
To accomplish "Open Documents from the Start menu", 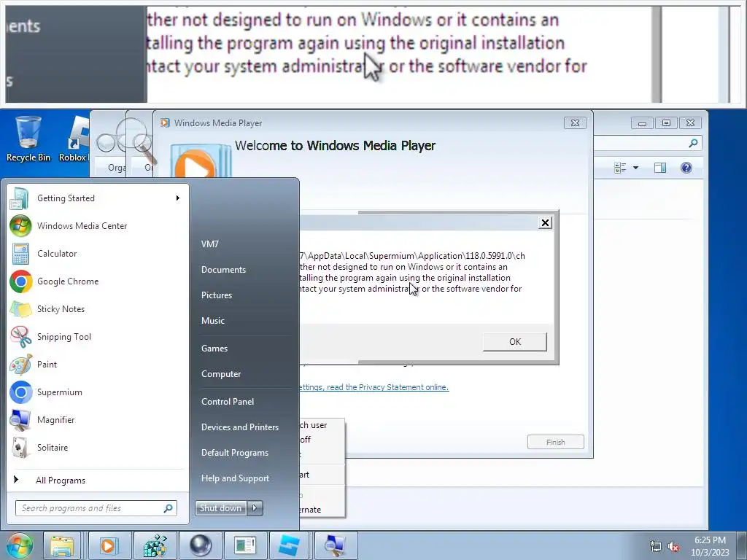I will click(x=223, y=270).
